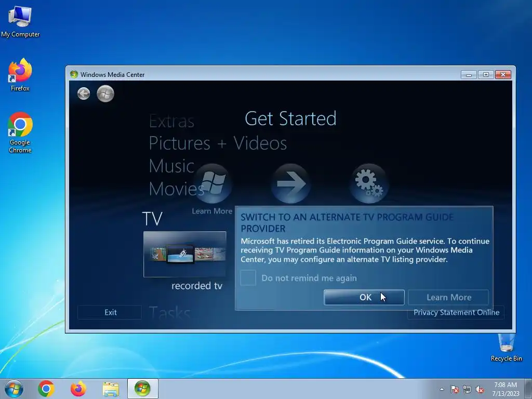
Task: Click the Get Started heading
Action: pyautogui.click(x=290, y=118)
